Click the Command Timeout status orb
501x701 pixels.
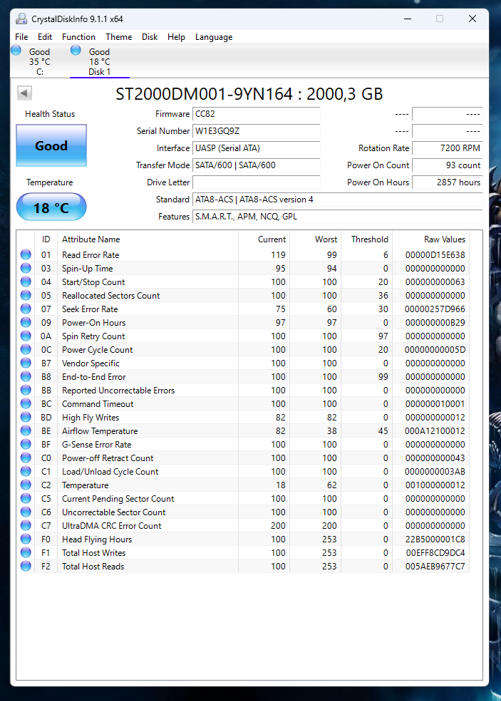26,403
